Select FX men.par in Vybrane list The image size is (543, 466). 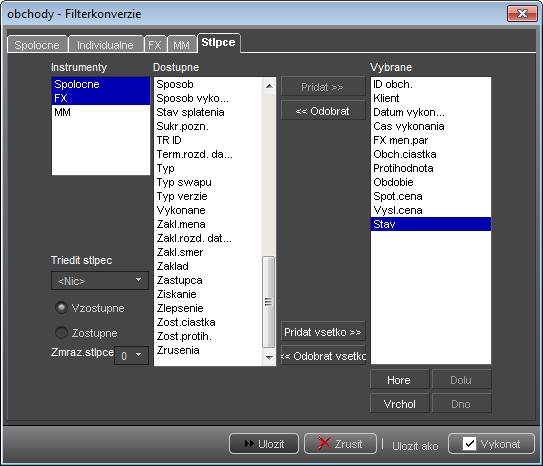(x=431, y=140)
